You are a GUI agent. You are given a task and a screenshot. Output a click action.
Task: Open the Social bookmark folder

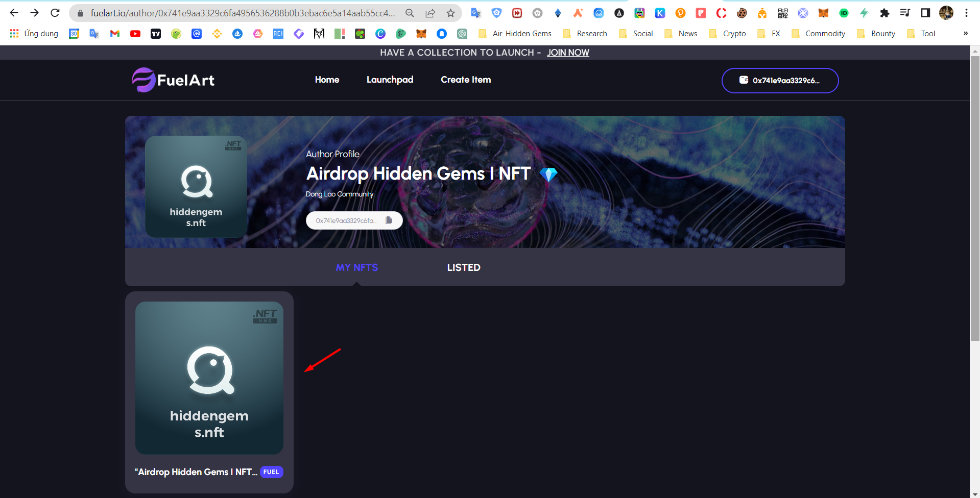636,34
